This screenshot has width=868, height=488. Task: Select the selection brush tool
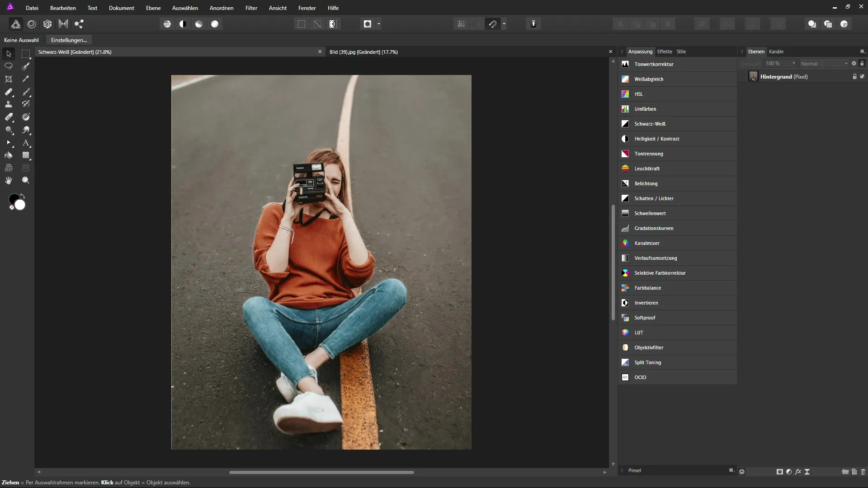(x=26, y=66)
